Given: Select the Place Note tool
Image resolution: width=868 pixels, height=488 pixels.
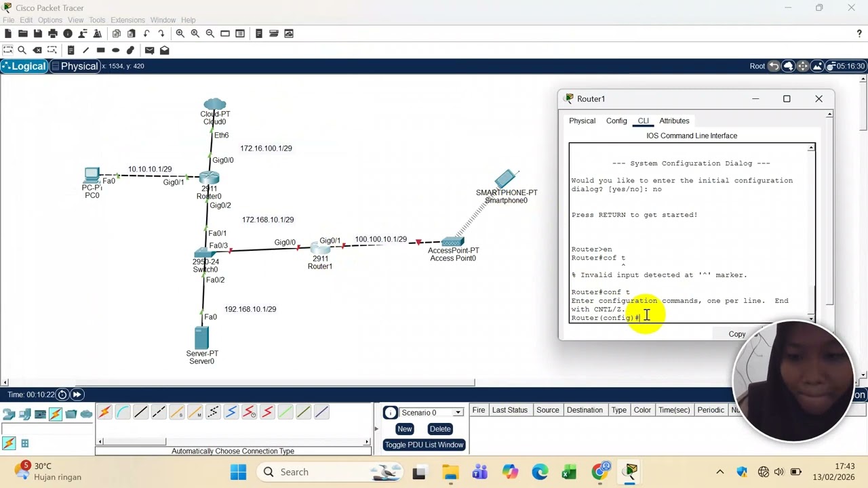Looking at the screenshot, I should coord(71,50).
